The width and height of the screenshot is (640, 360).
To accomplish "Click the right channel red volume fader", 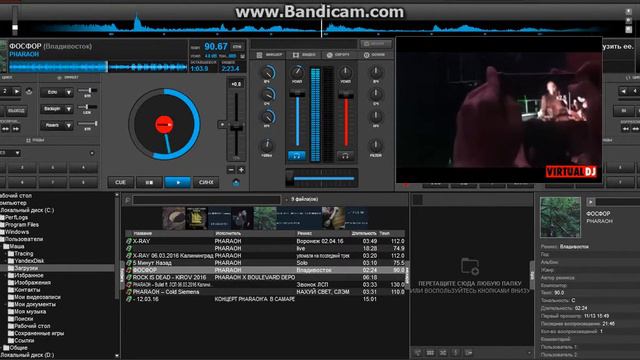I will 346,118.
